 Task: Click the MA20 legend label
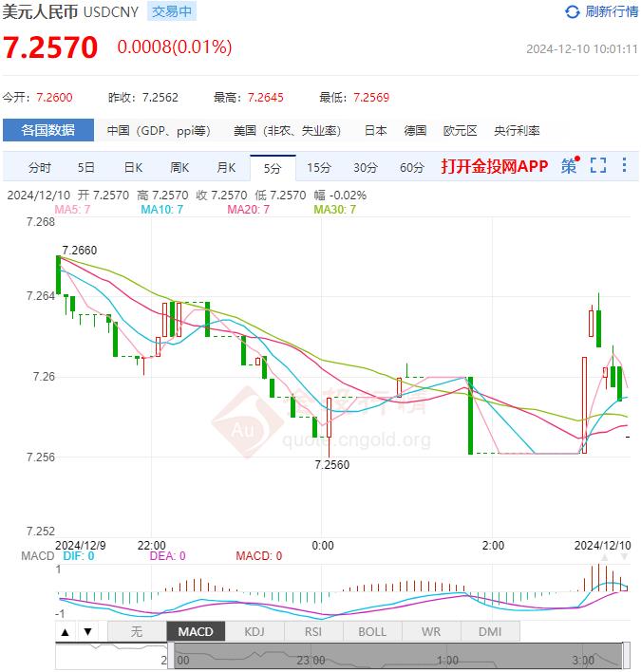[248, 210]
